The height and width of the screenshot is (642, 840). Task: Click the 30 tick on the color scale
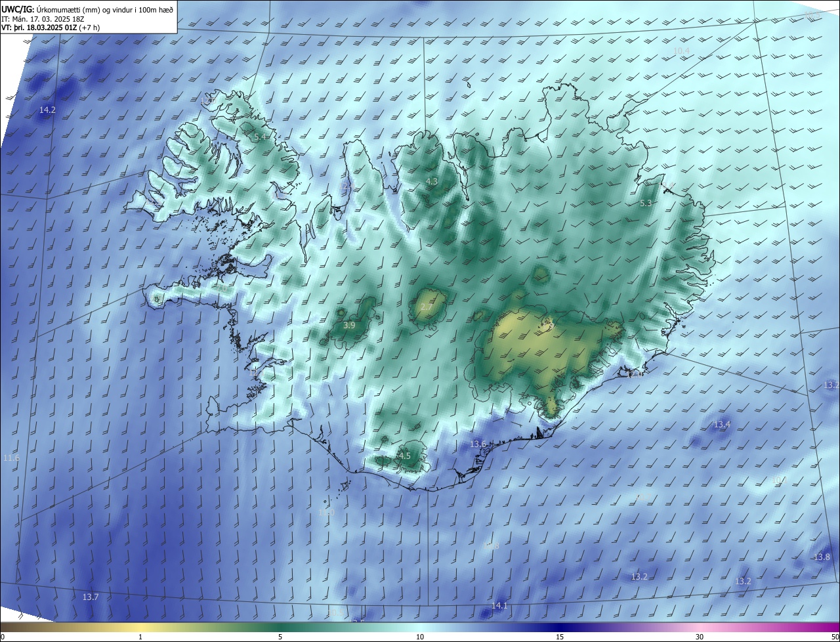[700, 637]
